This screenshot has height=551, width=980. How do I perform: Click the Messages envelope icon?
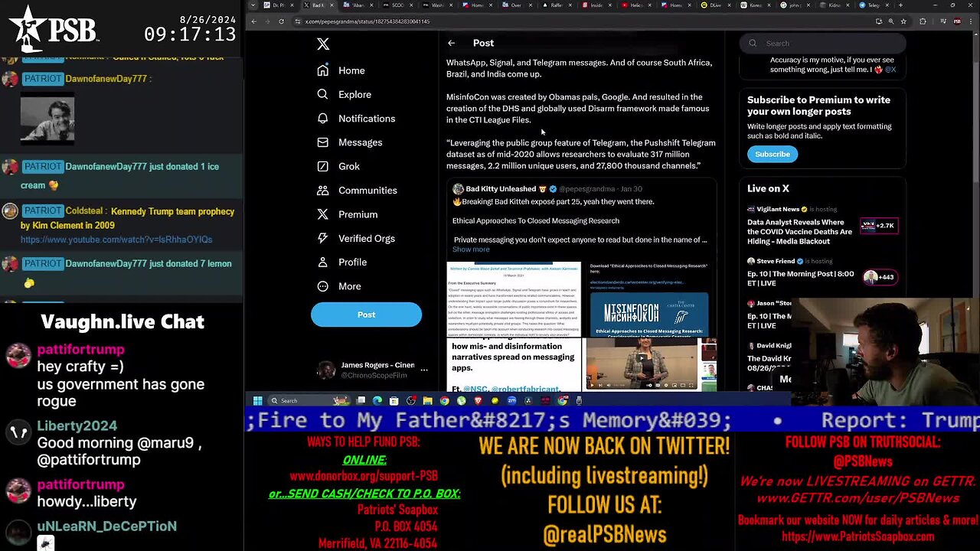click(x=323, y=142)
